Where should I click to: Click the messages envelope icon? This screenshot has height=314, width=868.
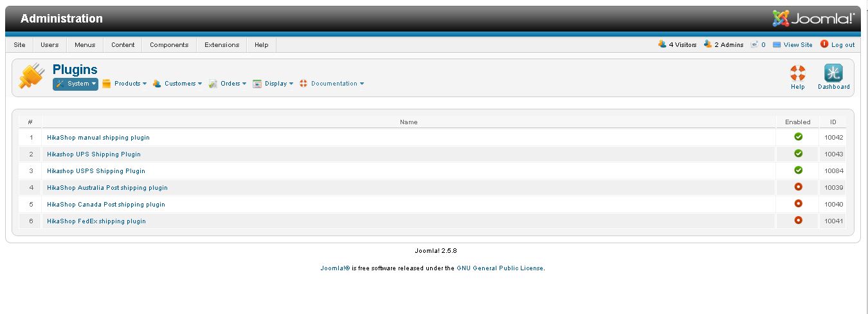[x=754, y=44]
